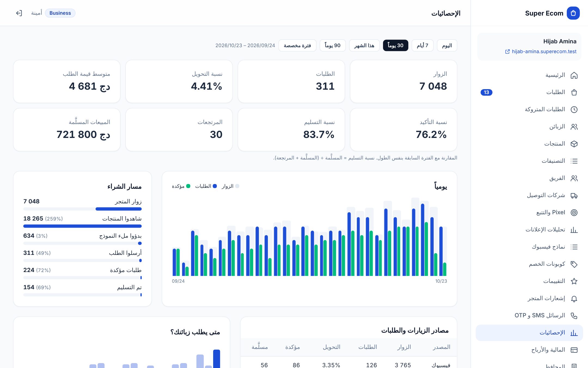588x368 pixels.
Task: Open كوبونات الخصم sidebar entry
Action: pos(529,264)
